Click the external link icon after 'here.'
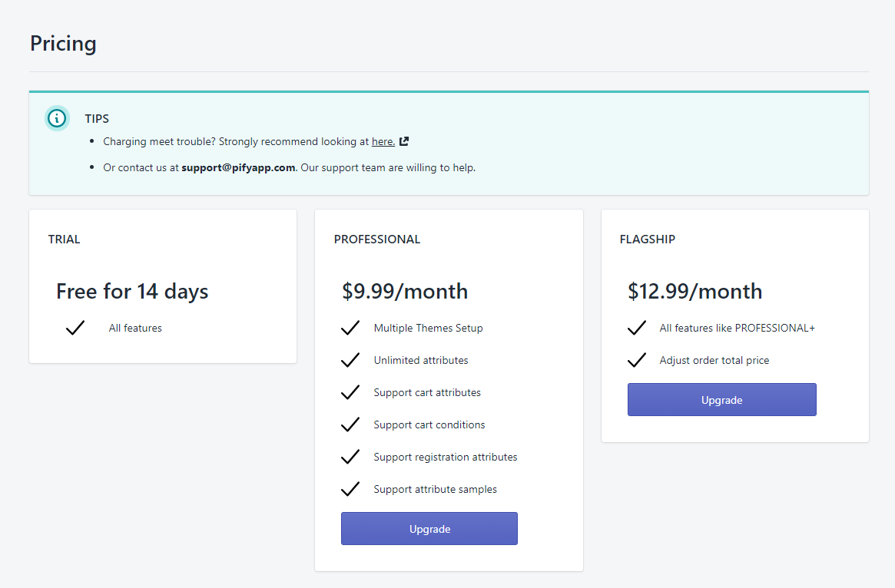 click(x=404, y=141)
